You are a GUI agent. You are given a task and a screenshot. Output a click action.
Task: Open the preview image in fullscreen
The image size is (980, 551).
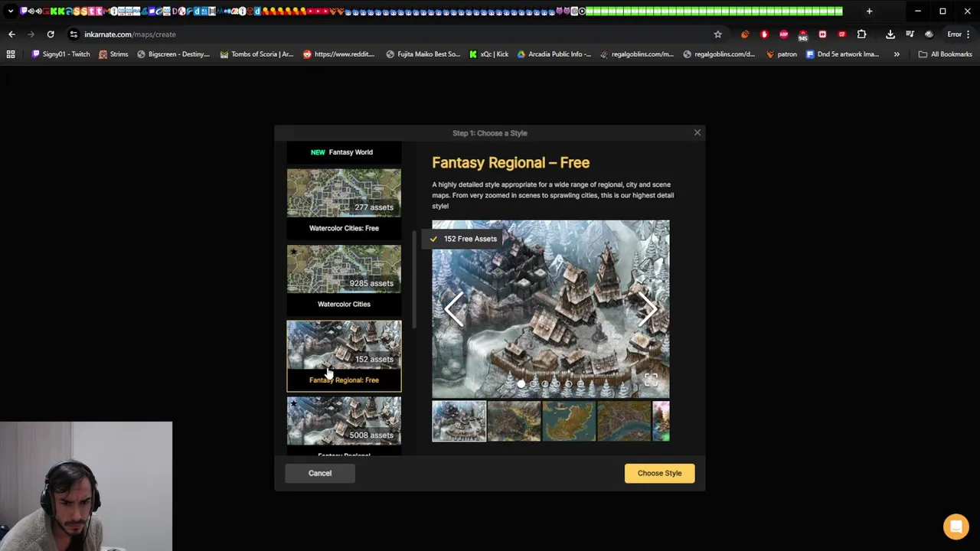(x=651, y=380)
